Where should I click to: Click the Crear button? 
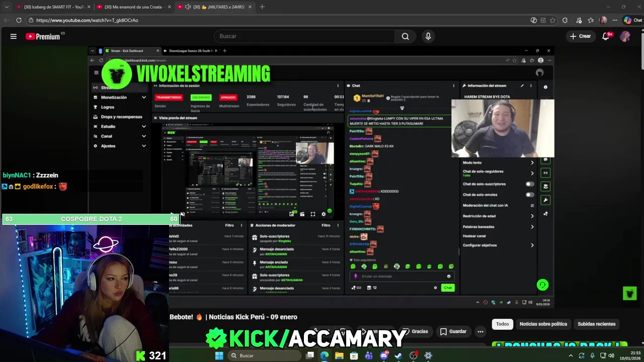[x=580, y=36]
